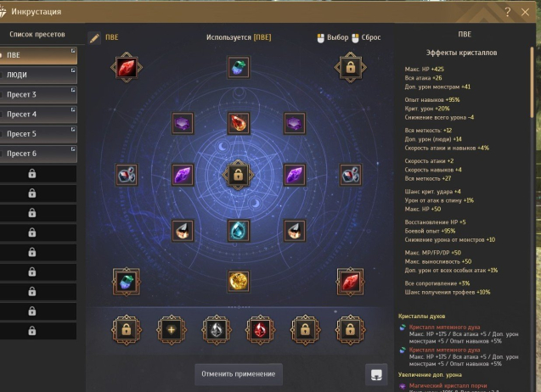Select Пресет 6 from the preset list
This screenshot has width=541, height=392.
tap(38, 154)
